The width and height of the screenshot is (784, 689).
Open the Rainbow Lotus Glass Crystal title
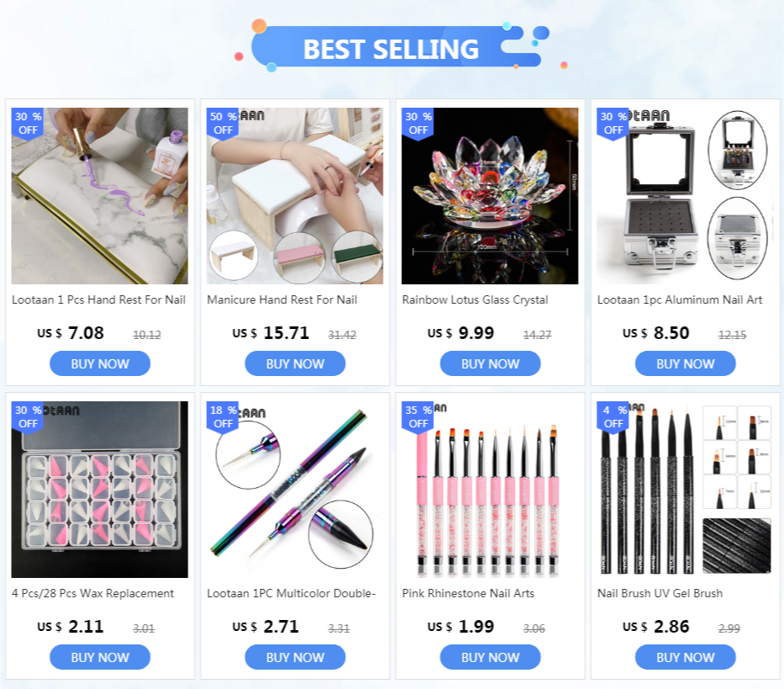(475, 300)
